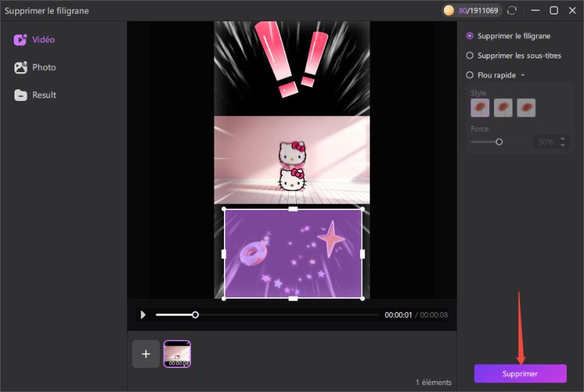Click the playback progress handle
Screen dimensions: 584x392
coord(195,315)
